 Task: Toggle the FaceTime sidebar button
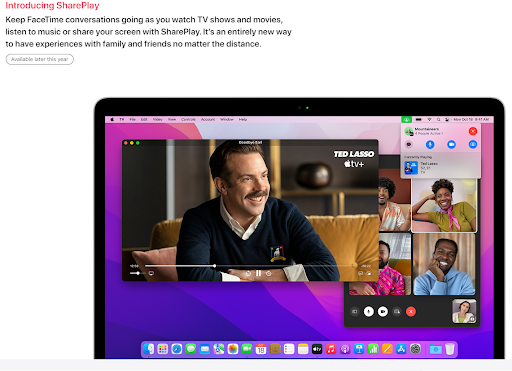[354, 312]
